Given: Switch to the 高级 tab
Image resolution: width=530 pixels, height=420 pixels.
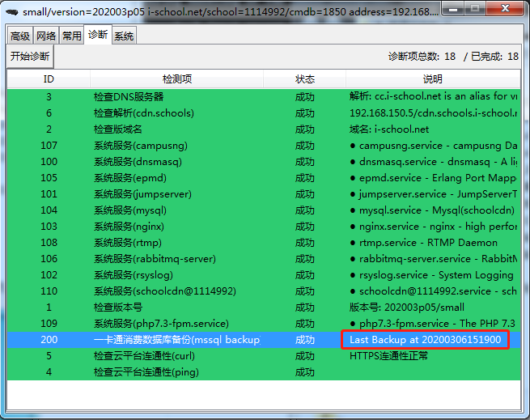Looking at the screenshot, I should (20, 36).
